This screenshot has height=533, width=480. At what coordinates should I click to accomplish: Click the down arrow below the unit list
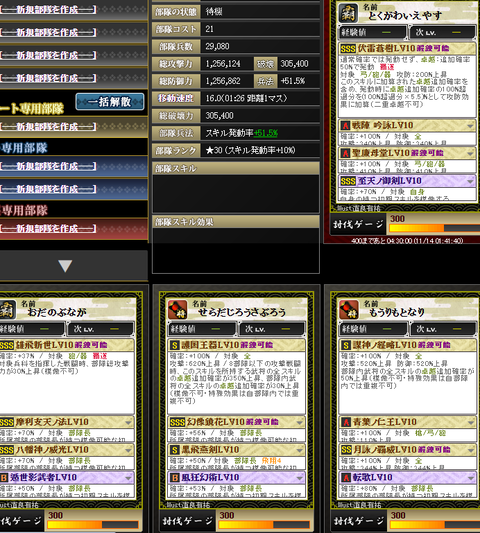tap(65, 266)
